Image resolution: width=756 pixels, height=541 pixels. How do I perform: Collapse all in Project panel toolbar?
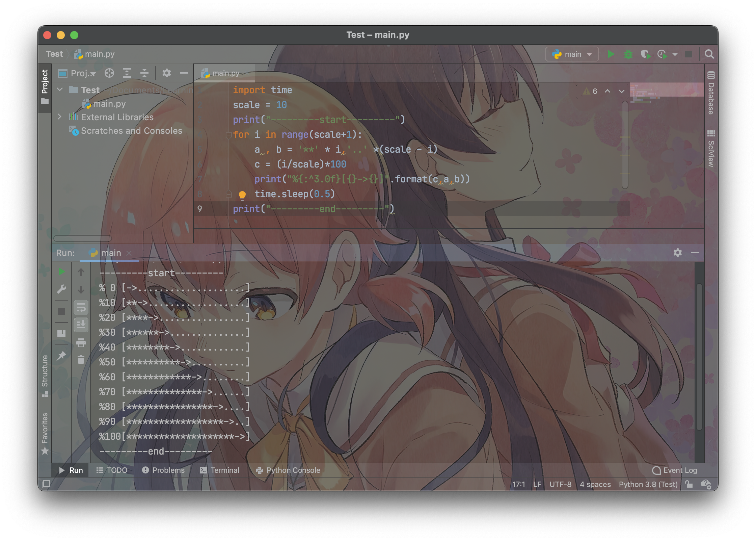[144, 73]
